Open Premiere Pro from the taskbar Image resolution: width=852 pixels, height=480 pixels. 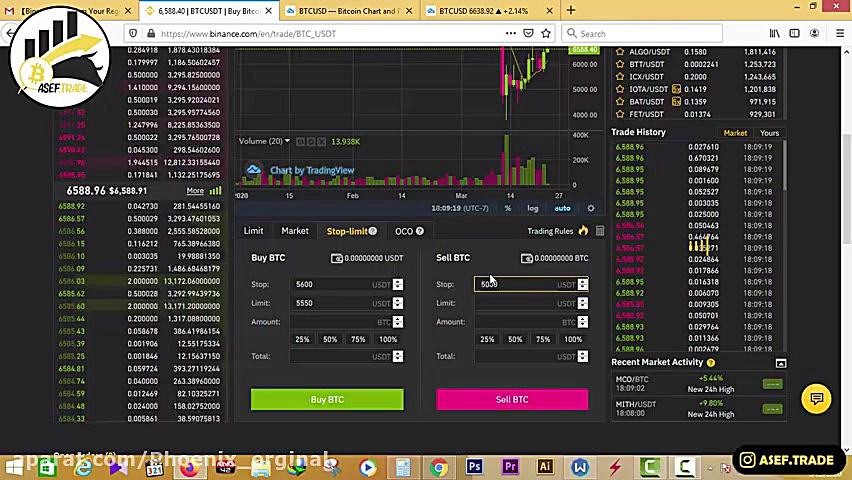(x=510, y=467)
